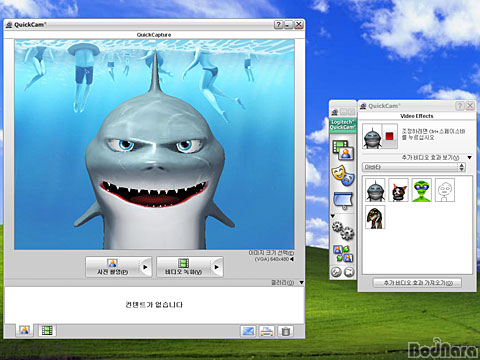Image resolution: width=480 pixels, height=360 pixels.
Task: Click the webcam icon in main QuickCam title bar
Action: click(x=9, y=25)
